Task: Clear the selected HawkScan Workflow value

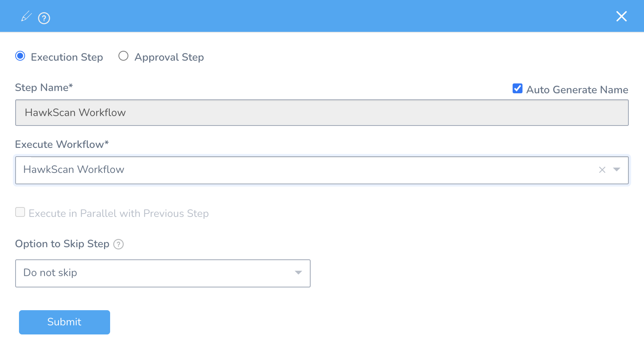Action: click(x=602, y=170)
